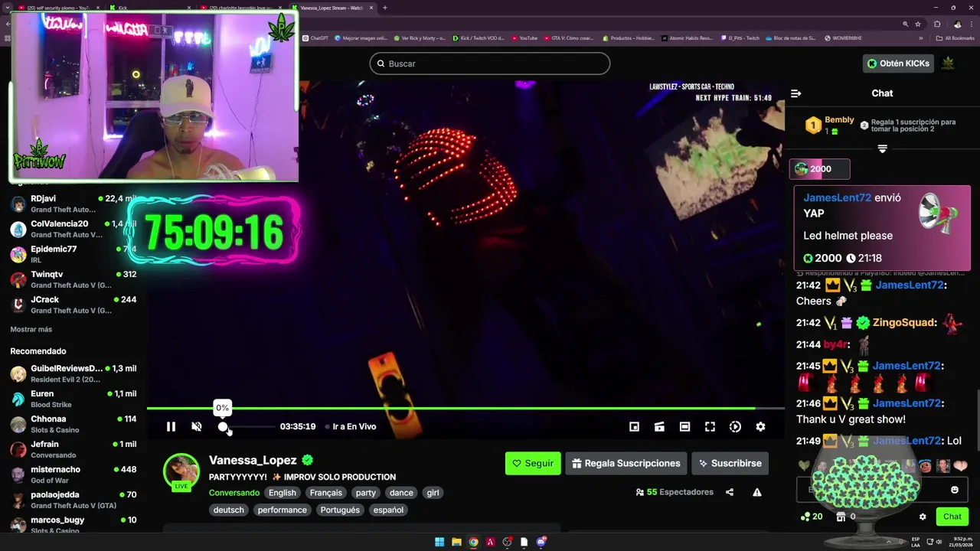Open the ChatGPT bookmark
The image size is (980, 551).
click(x=315, y=37)
